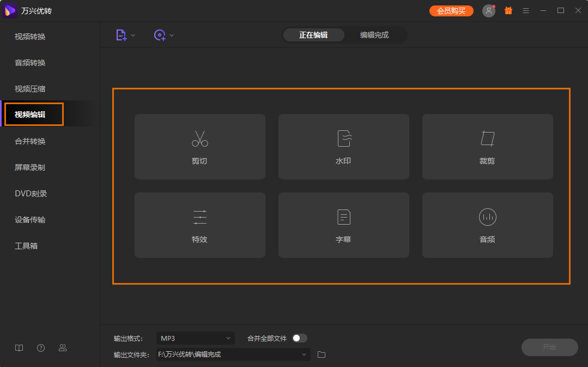Click the add file toolbar icon
The width and height of the screenshot is (588, 367).
coord(121,34)
